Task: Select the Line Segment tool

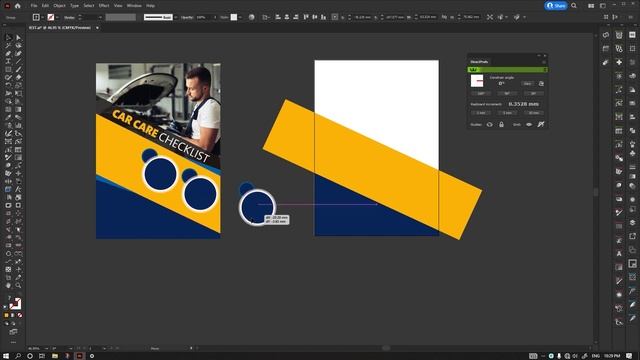Action: tap(18, 61)
